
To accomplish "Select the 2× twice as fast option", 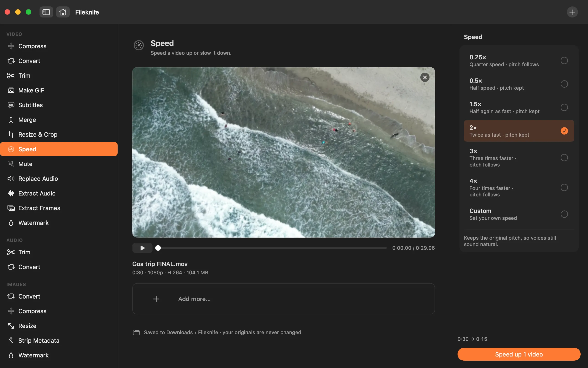I will point(519,131).
